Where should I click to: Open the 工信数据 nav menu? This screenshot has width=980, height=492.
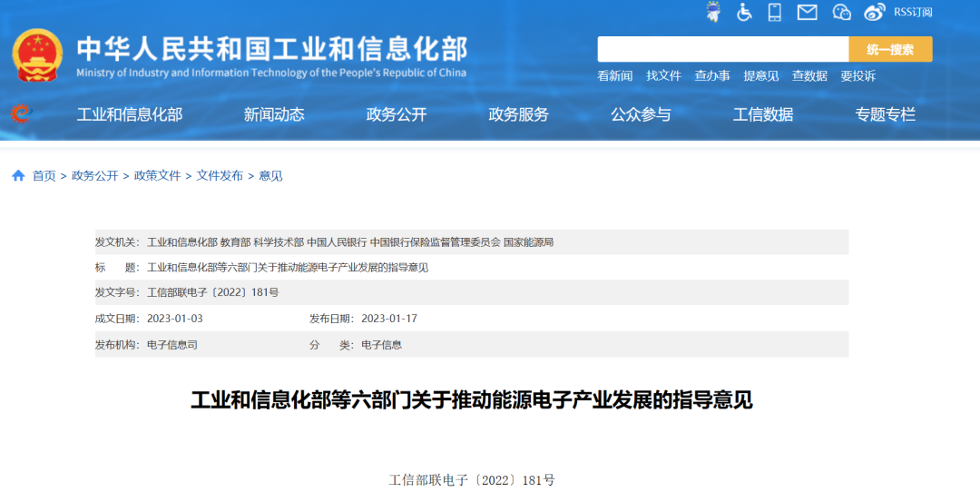coord(763,114)
